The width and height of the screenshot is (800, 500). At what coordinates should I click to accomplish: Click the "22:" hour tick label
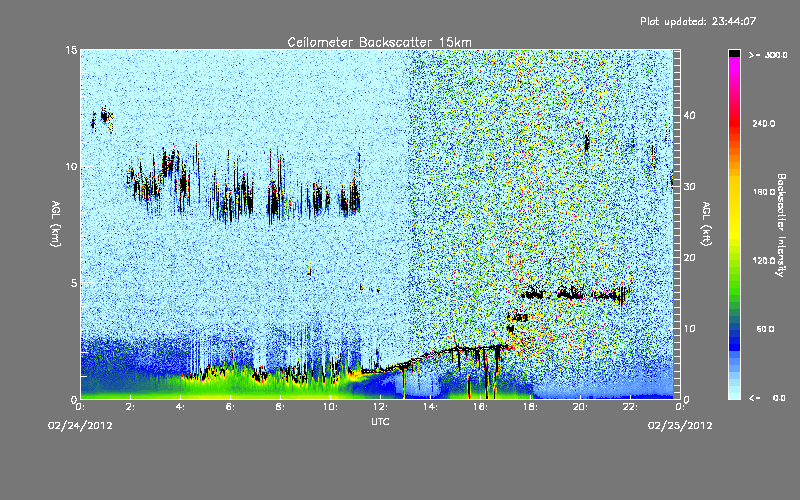click(x=630, y=407)
